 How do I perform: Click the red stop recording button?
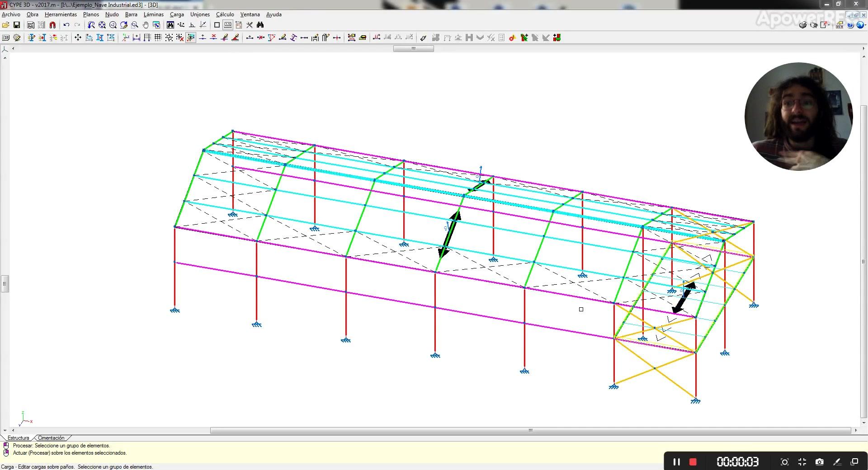tap(693, 462)
